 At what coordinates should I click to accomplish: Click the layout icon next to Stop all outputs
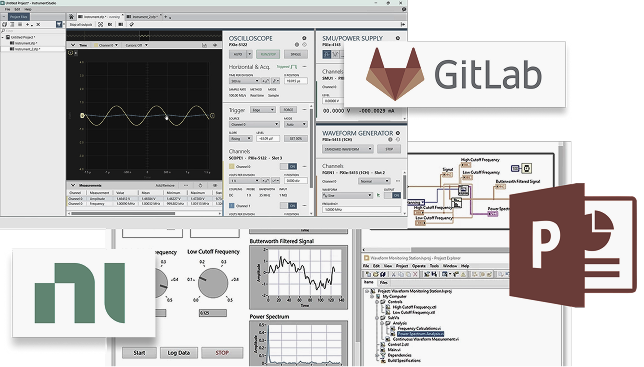pyautogui.click(x=100, y=25)
